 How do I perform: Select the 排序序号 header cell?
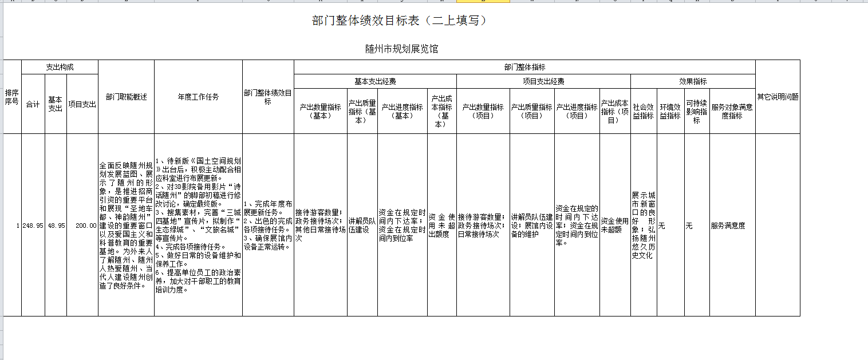pos(12,97)
